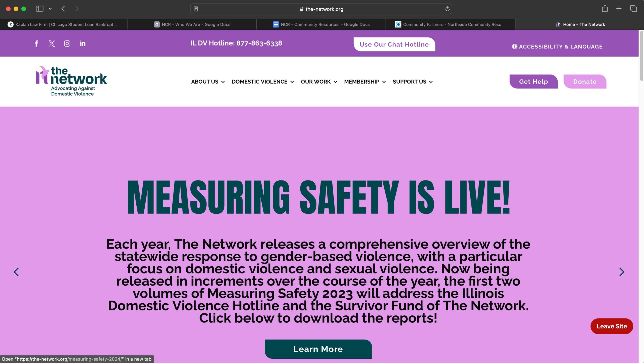Switch to NCR - Community Resources tab

click(321, 24)
